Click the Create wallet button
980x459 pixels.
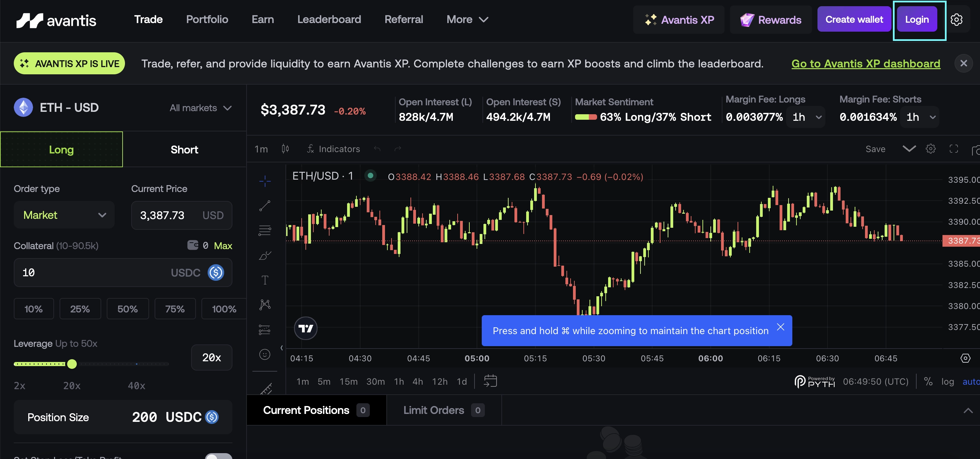854,19
